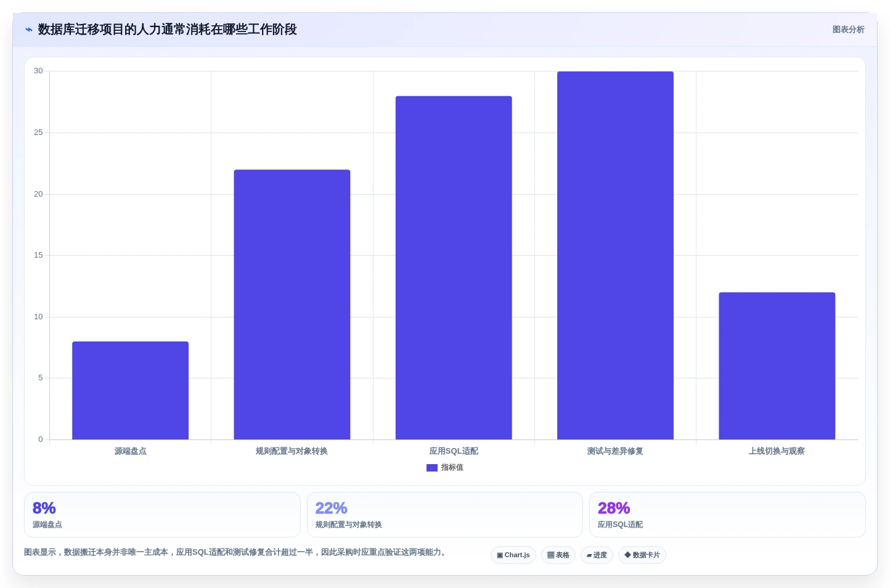Viewport: 890px width, 588px height.
Task: Click the y-axis value 25
Action: point(38,133)
